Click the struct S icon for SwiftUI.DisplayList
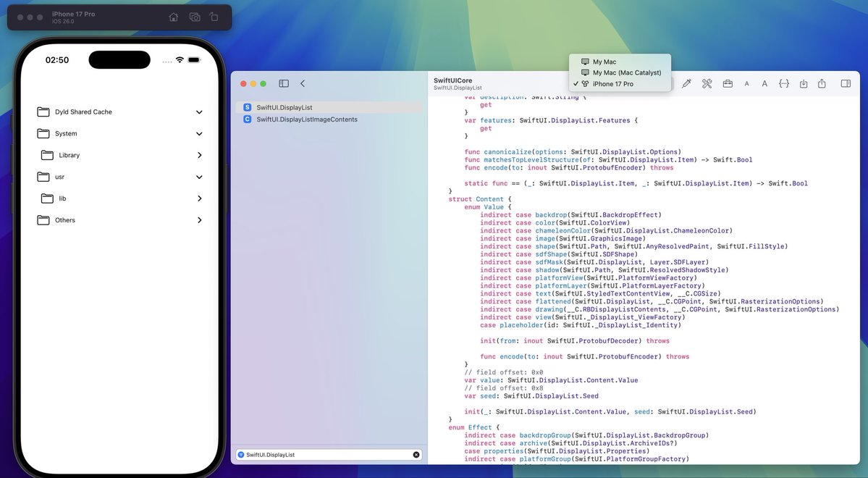This screenshot has width=868, height=478. coord(248,107)
